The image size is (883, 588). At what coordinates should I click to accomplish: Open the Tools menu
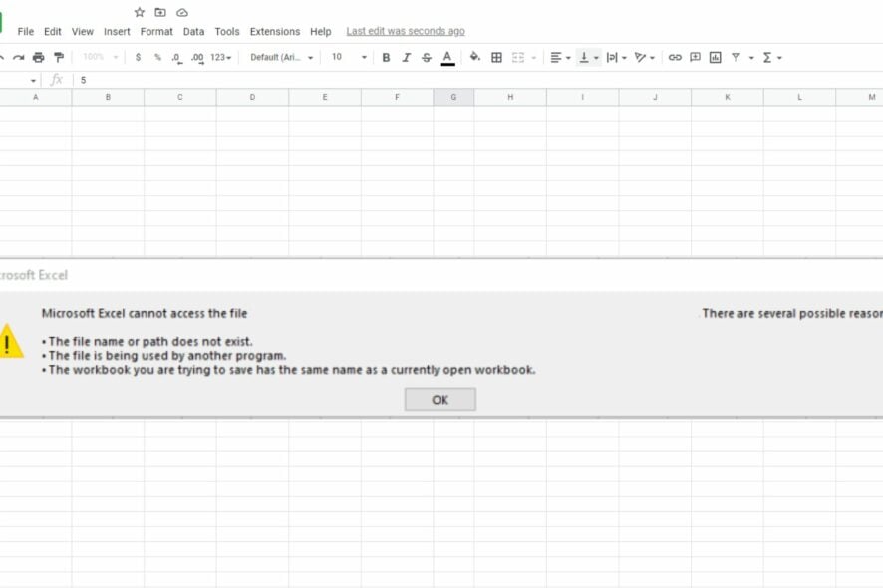227,32
